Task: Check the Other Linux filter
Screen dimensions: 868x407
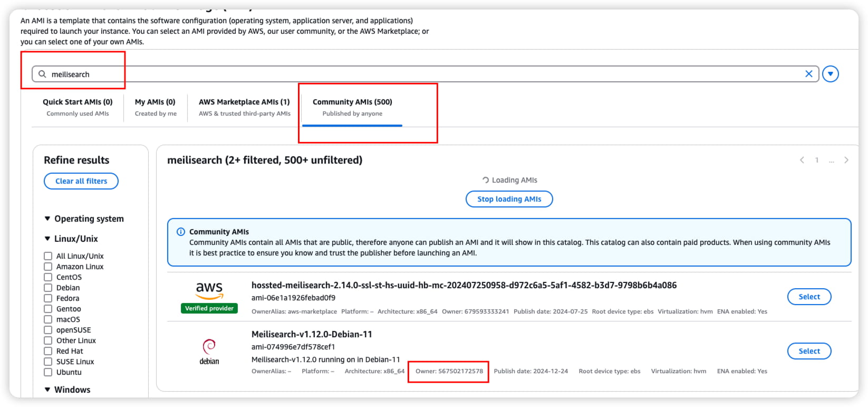Action: pyautogui.click(x=48, y=340)
